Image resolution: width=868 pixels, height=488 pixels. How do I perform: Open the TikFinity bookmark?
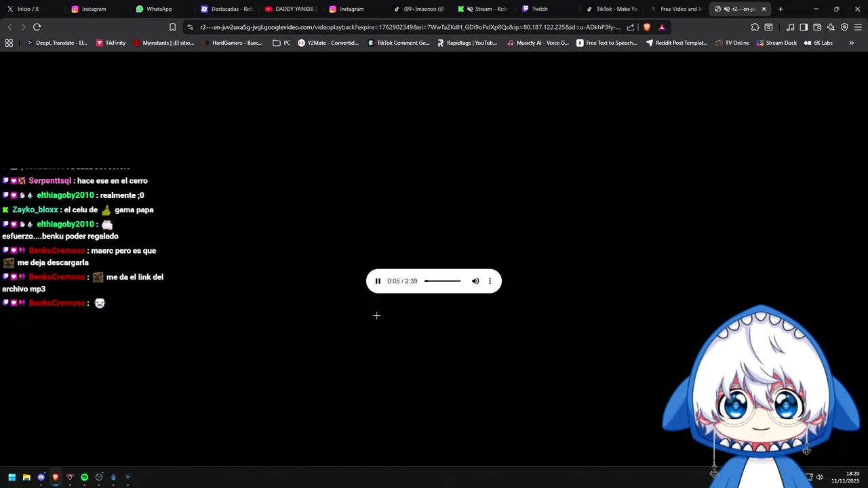click(x=111, y=43)
